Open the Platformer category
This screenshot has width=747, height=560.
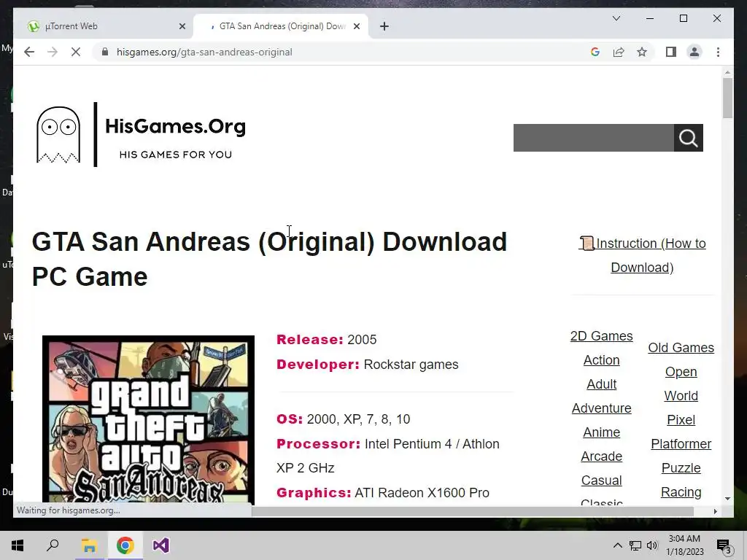pos(681,444)
